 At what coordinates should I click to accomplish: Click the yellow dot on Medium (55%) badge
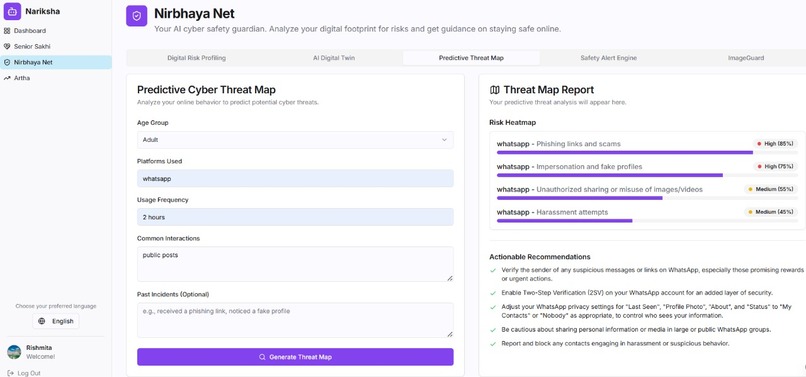click(x=750, y=189)
